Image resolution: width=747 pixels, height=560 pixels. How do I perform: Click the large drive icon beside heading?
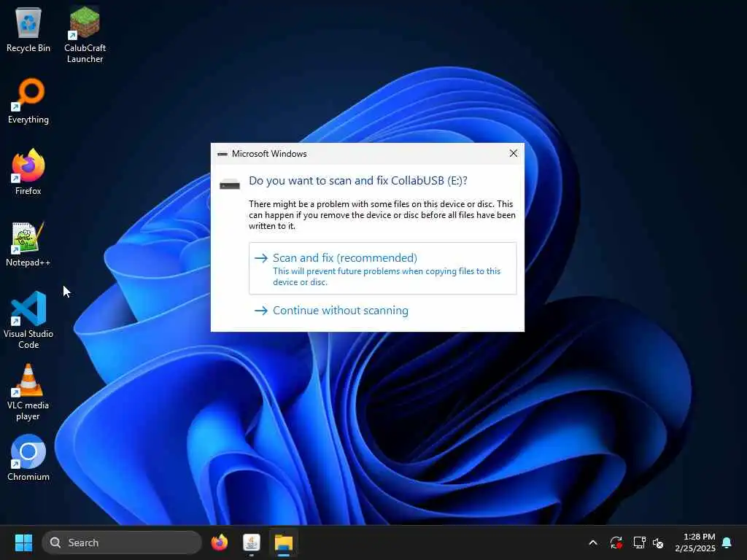[230, 184]
